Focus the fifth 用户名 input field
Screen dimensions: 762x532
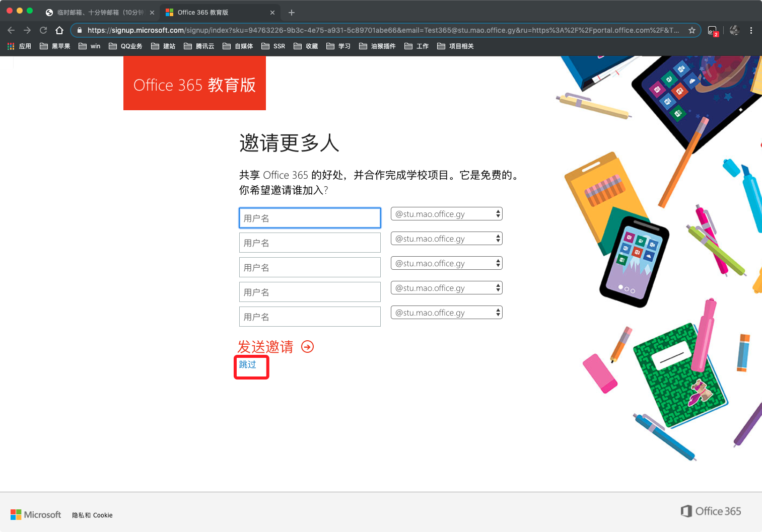(310, 317)
